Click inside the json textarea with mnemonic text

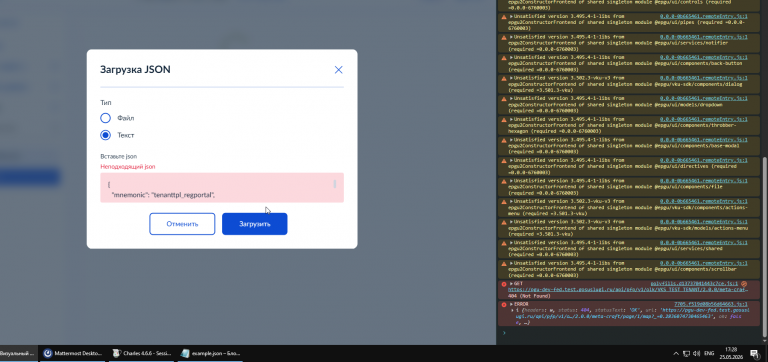click(222, 188)
